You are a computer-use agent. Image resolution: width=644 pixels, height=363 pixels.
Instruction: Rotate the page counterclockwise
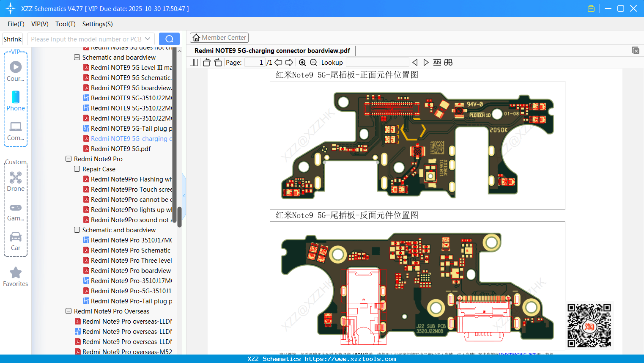[206, 62]
